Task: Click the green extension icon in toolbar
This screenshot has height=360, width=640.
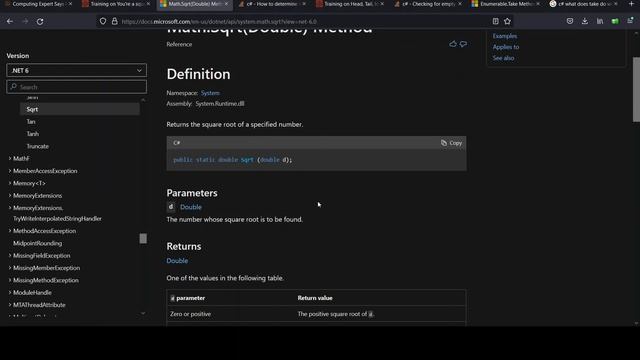Action: 615,21
